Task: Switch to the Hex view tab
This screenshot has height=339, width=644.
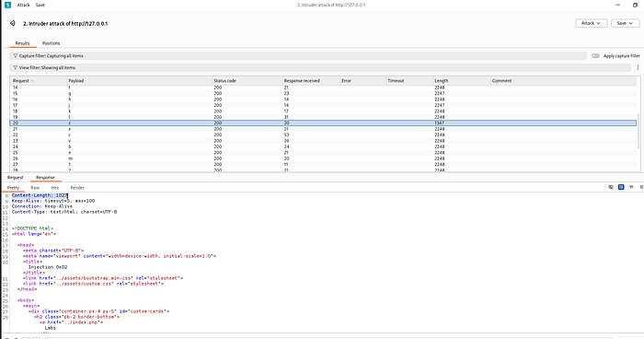Action: click(55, 188)
